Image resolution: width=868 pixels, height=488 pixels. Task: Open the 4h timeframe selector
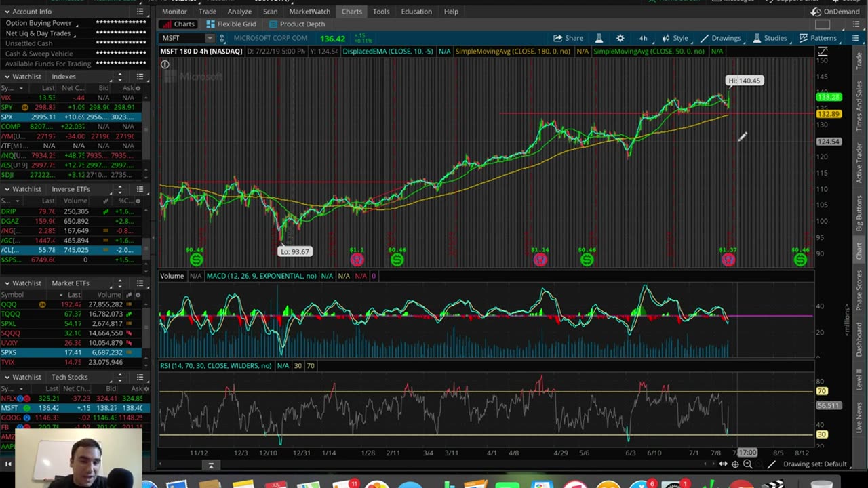click(x=643, y=38)
